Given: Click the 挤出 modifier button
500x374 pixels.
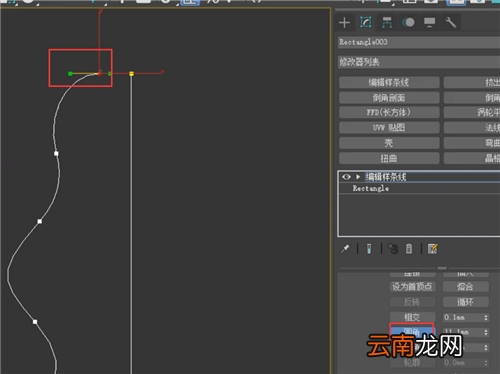Looking at the screenshot, I should (x=472, y=82).
